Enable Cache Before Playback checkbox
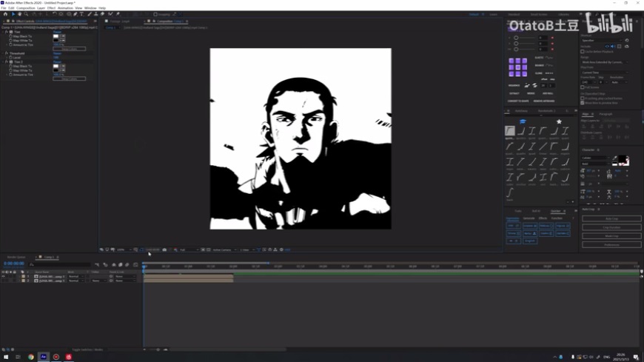The height and width of the screenshot is (362, 644). tap(583, 52)
